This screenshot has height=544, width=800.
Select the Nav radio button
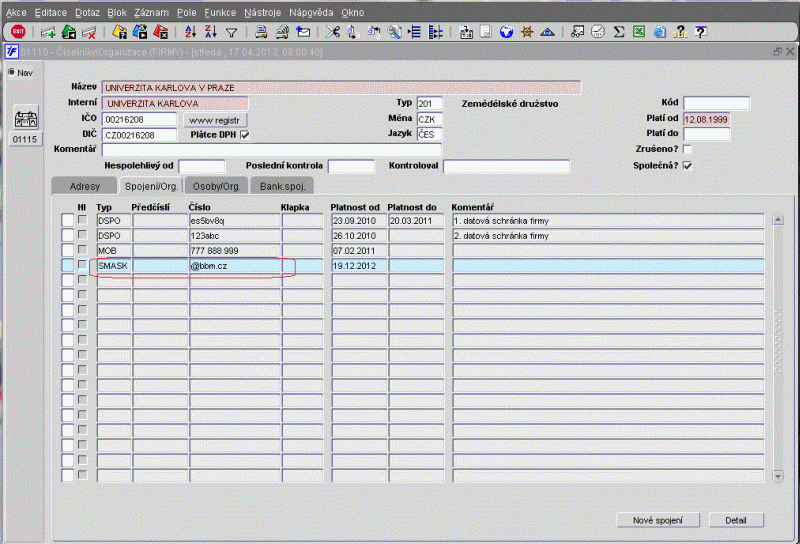[11, 72]
